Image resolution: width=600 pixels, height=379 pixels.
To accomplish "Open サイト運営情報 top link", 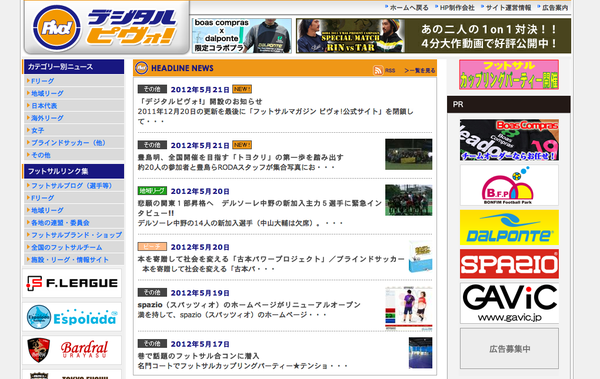I will coord(508,8).
